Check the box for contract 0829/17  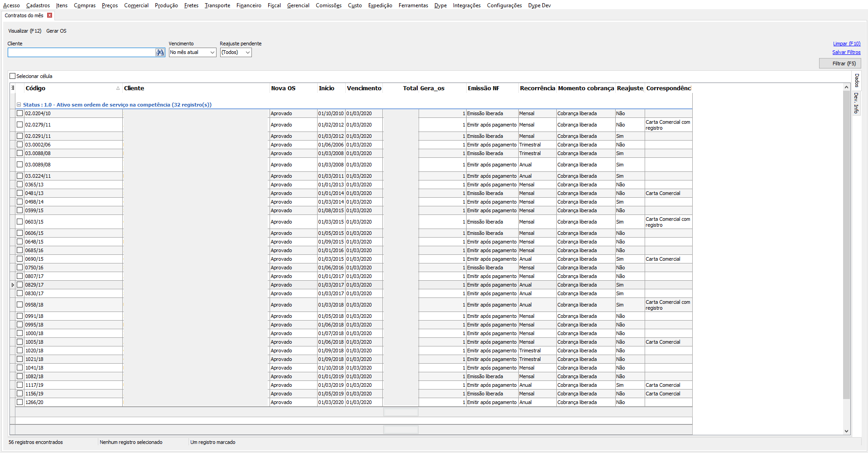tap(20, 285)
